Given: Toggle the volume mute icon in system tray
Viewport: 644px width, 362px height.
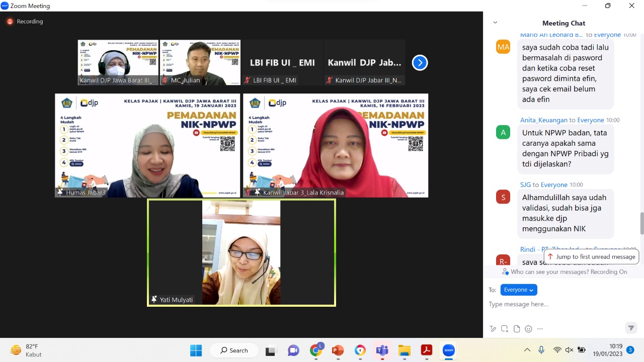Looking at the screenshot, I should [x=569, y=350].
